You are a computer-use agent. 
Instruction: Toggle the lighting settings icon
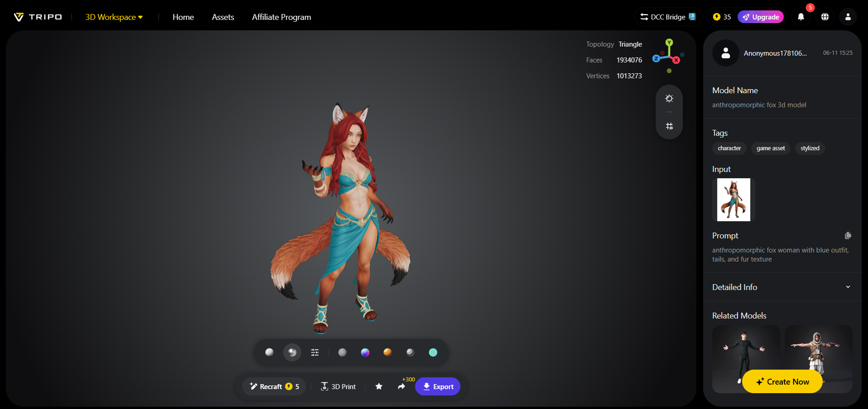[x=669, y=99]
